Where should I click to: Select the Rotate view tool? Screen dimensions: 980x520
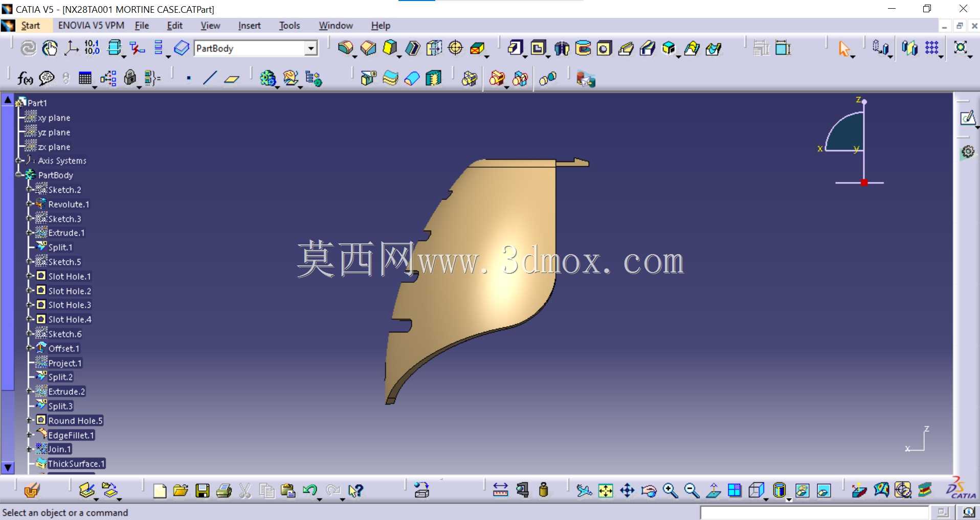pyautogui.click(x=649, y=491)
